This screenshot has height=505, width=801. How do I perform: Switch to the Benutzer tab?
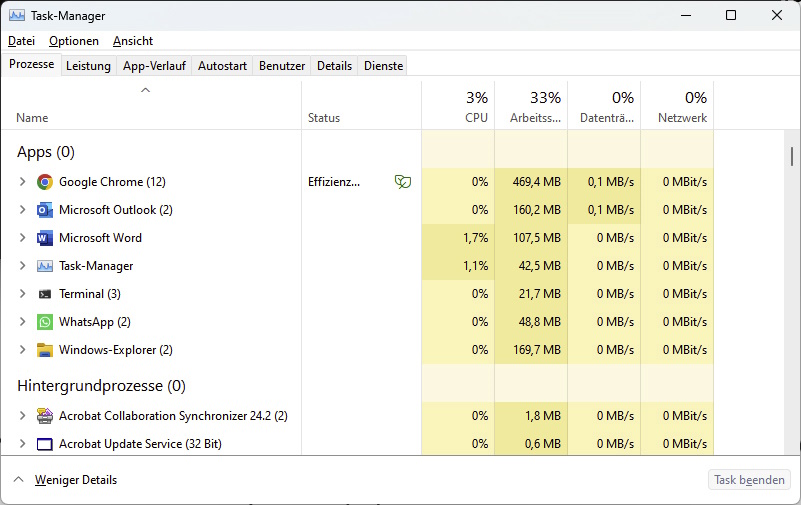(282, 66)
